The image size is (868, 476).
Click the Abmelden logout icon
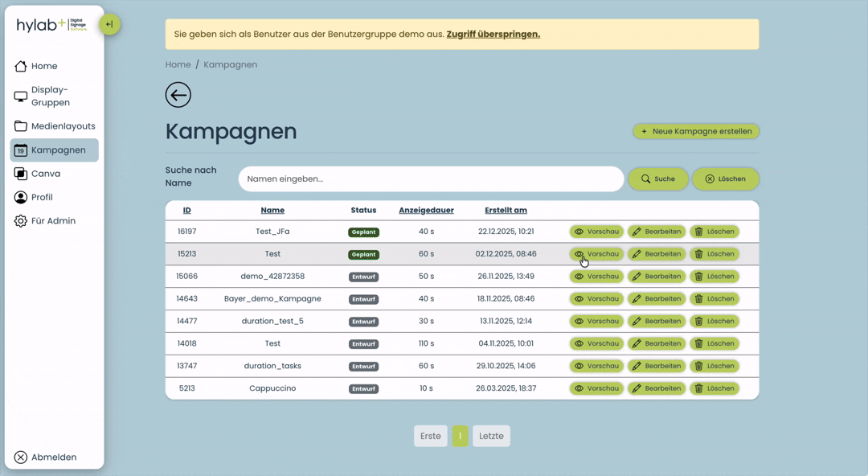pos(21,457)
